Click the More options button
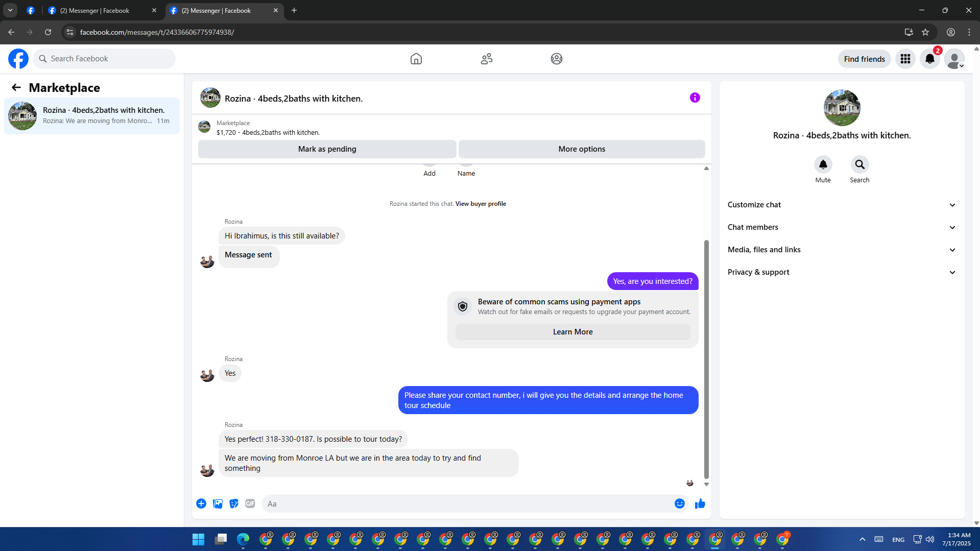The height and width of the screenshot is (551, 980). point(582,149)
